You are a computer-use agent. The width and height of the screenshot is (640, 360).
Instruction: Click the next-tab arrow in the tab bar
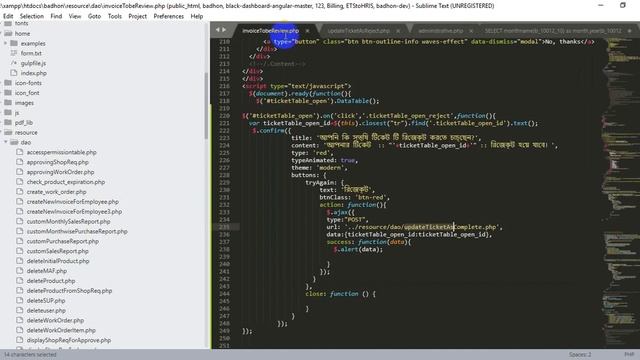pyautogui.click(x=224, y=30)
